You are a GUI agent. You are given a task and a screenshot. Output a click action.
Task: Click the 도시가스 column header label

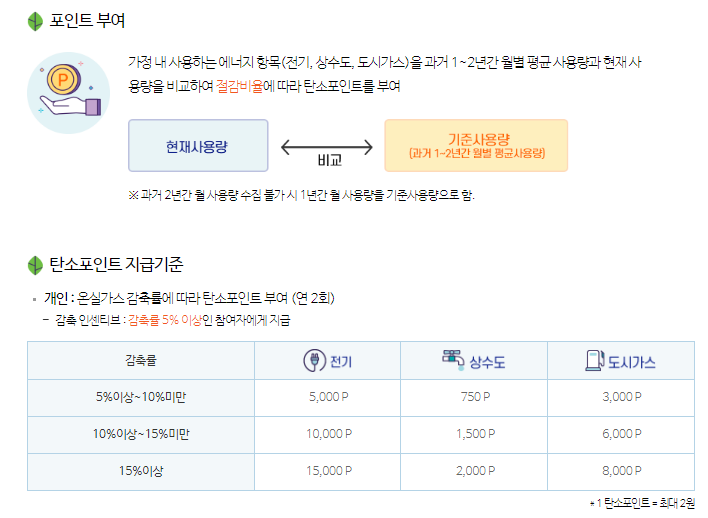(631, 362)
